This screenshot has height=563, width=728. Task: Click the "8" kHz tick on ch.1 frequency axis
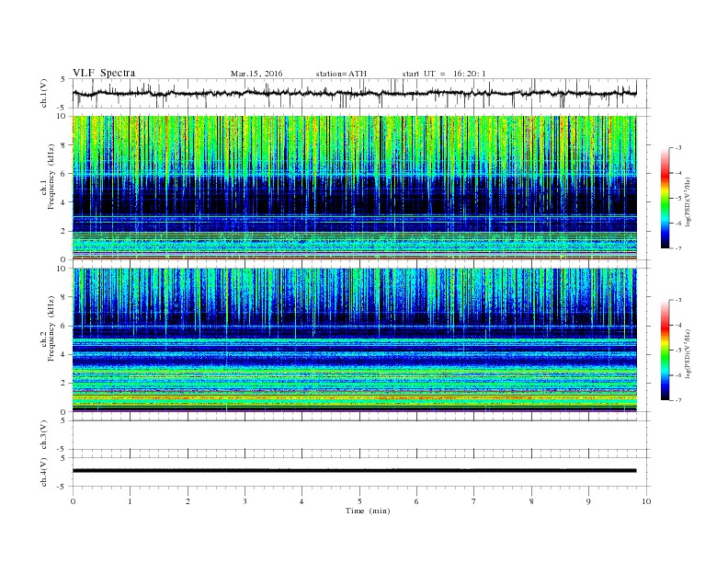63,145
